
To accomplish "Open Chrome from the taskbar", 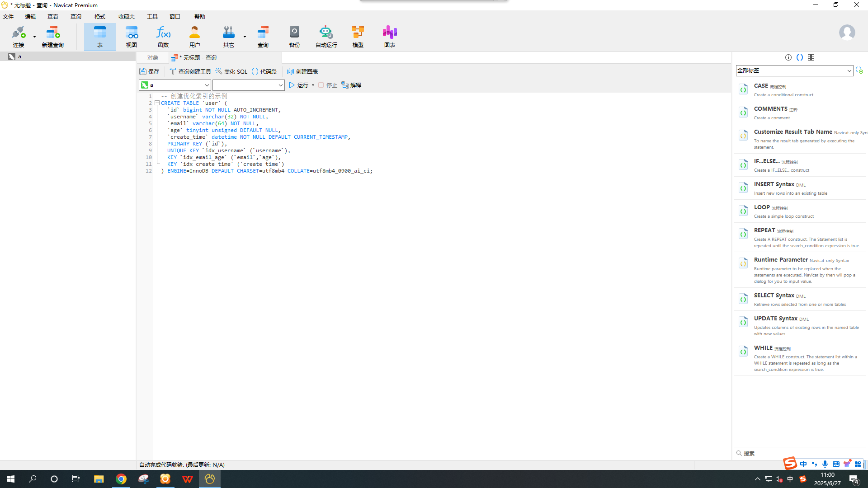I will tap(121, 479).
